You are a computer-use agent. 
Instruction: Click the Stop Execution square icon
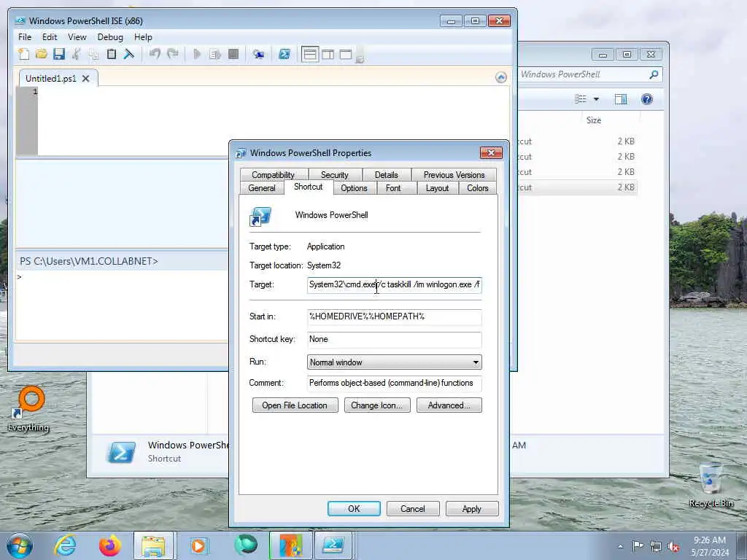pos(233,54)
